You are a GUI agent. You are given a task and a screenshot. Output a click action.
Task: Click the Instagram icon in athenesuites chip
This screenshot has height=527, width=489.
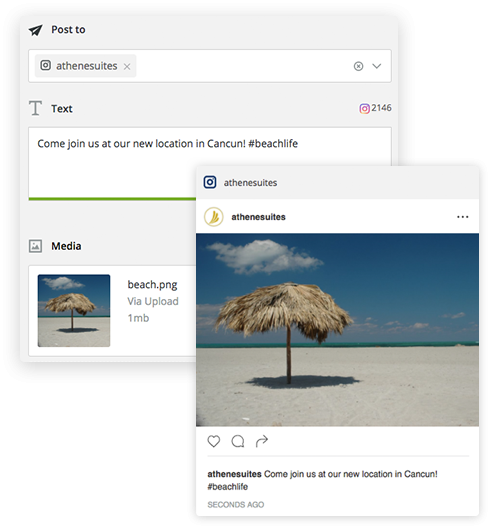[46, 65]
